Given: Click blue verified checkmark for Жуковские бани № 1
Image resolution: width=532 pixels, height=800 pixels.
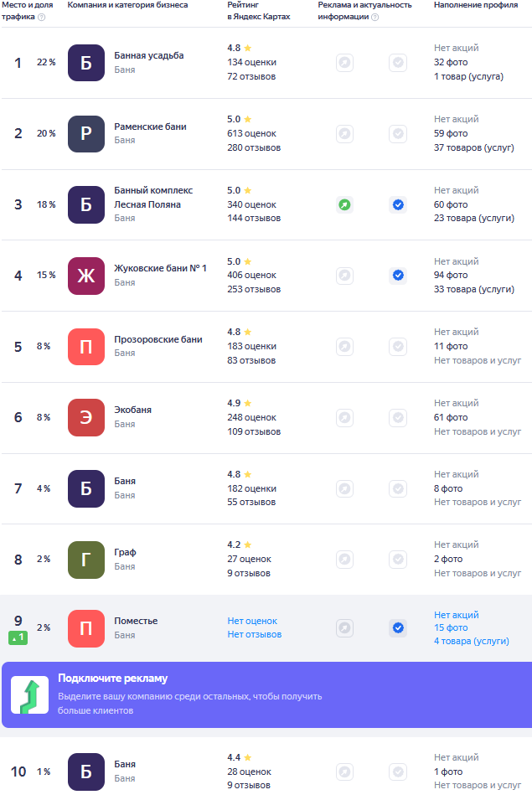Looking at the screenshot, I should tap(398, 275).
